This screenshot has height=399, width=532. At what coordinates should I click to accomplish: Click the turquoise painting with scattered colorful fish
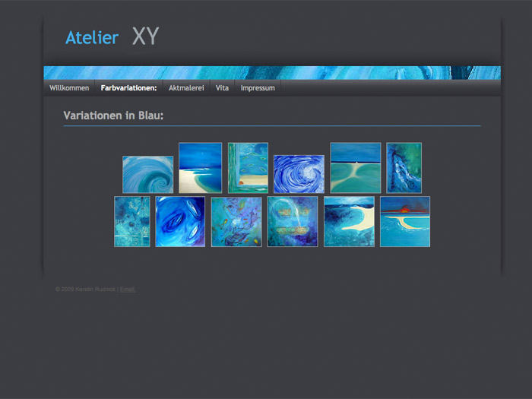point(236,222)
